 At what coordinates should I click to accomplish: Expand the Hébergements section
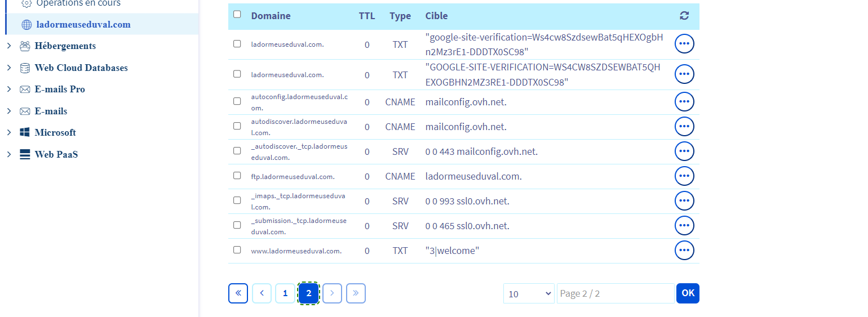[x=9, y=46]
